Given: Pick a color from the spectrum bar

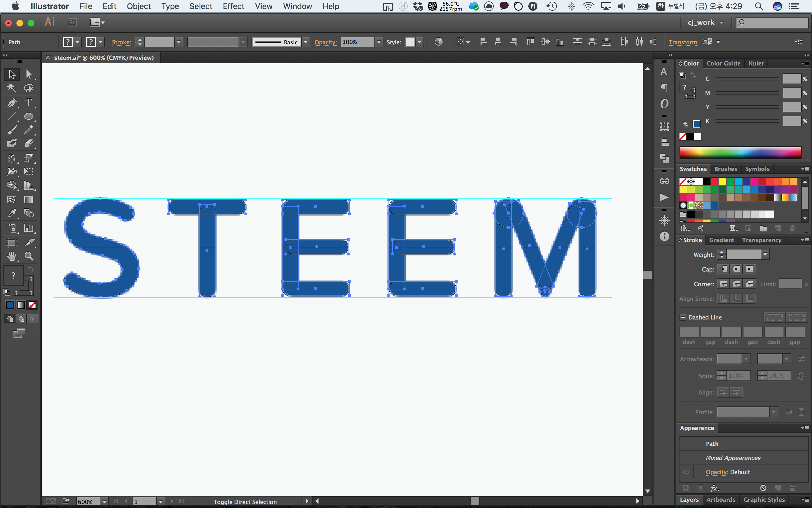Looking at the screenshot, I should [x=740, y=152].
